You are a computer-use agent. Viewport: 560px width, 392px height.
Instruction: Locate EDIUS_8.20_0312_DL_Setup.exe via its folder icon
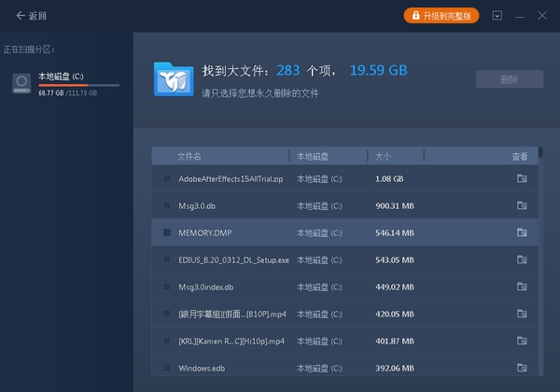(522, 259)
